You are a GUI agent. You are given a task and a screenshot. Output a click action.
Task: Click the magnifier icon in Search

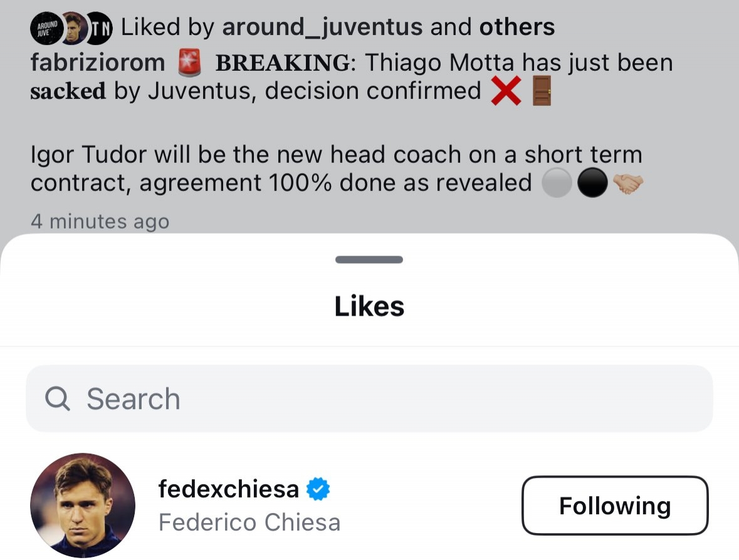coord(58,398)
